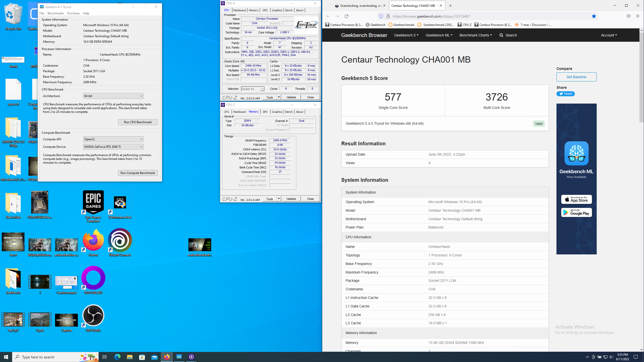The height and width of the screenshot is (362, 644).
Task: Reload the page in Firefox
Action: tap(346, 16)
